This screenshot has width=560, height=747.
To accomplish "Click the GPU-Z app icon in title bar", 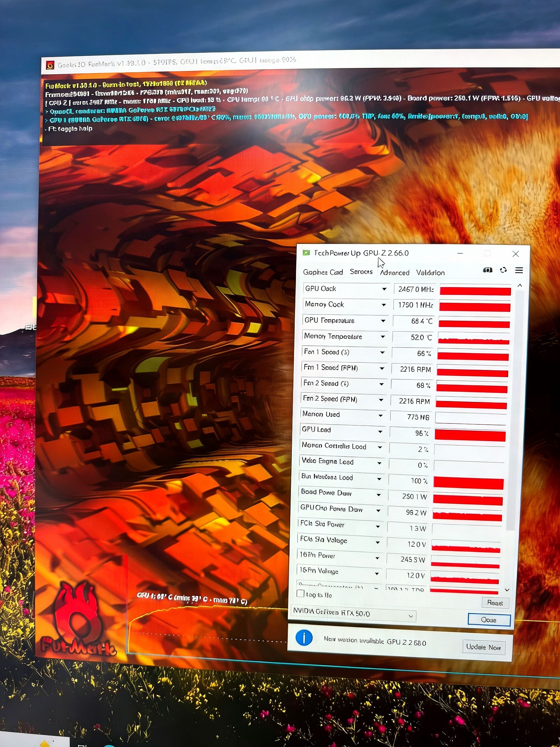I will (306, 252).
